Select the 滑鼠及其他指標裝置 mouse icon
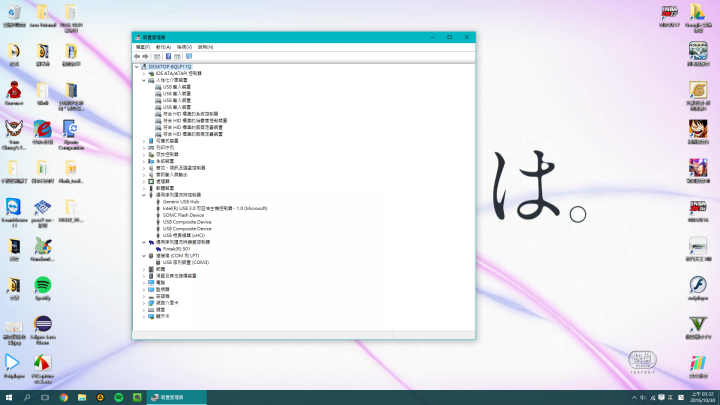This screenshot has width=720, height=405. [x=151, y=276]
